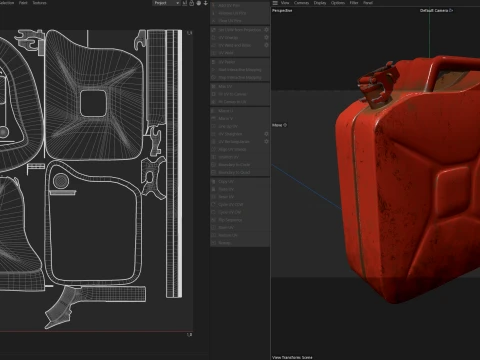The height and width of the screenshot is (360, 480).
Task: Apply Mirror U to the UVs
Action: click(240, 111)
